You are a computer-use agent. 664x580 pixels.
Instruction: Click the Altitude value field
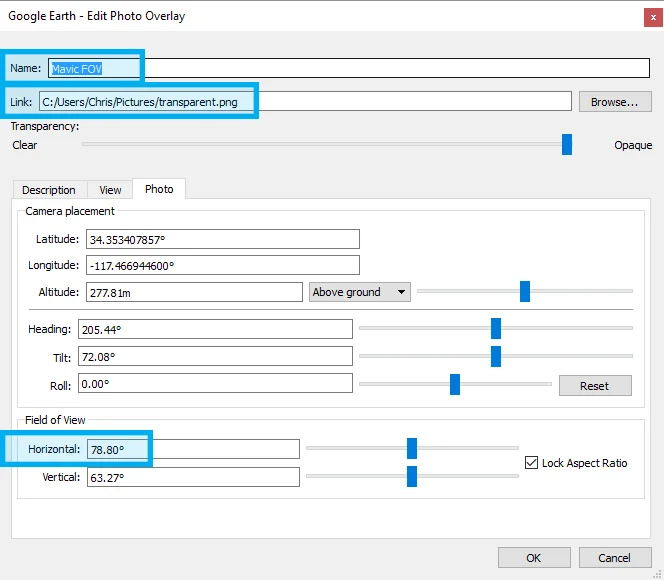pyautogui.click(x=194, y=292)
